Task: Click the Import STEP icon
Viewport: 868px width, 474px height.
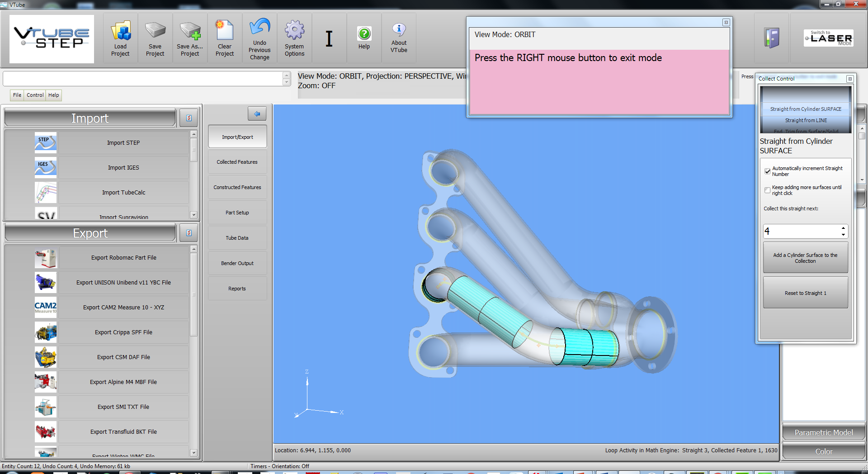Action: [46, 142]
